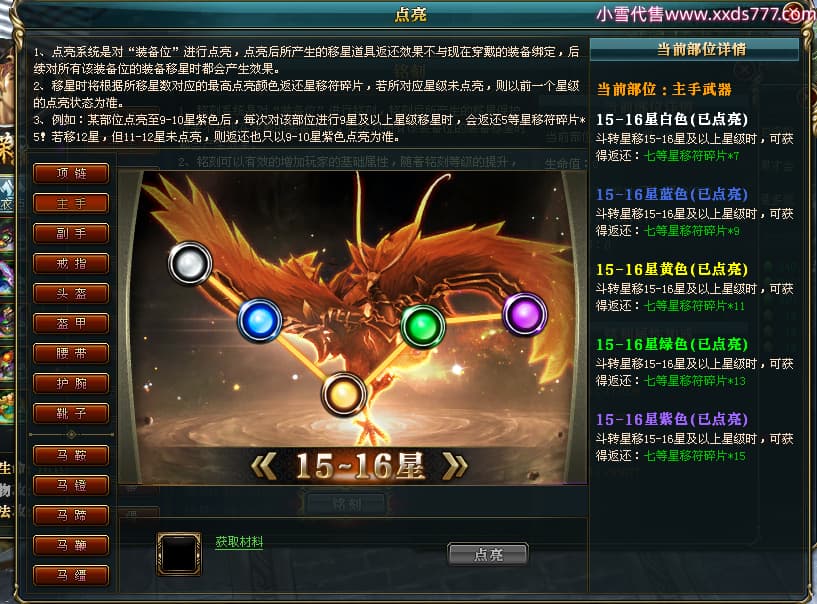Select the 主手 equipment tab
Viewport: 817px width, 604px height.
pyautogui.click(x=71, y=203)
